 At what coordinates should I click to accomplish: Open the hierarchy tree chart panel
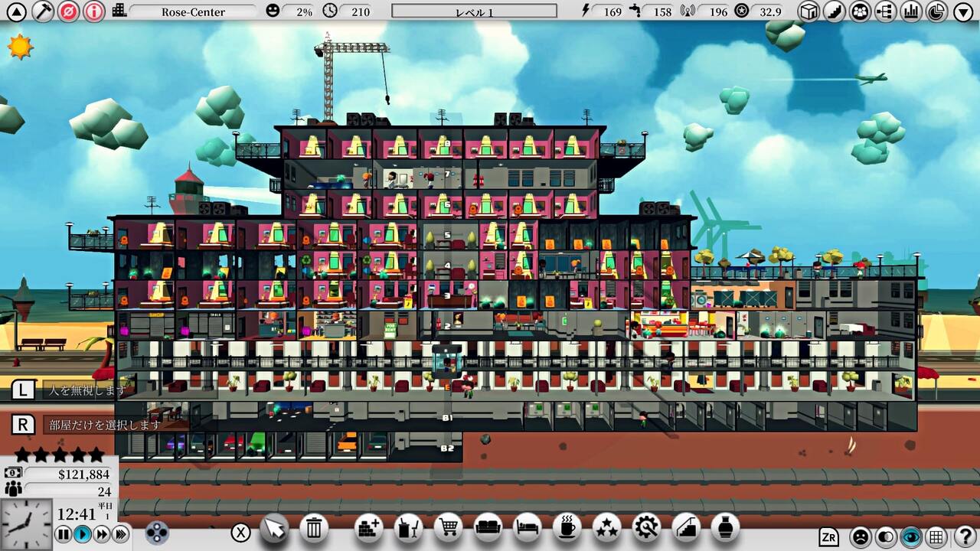(x=886, y=11)
